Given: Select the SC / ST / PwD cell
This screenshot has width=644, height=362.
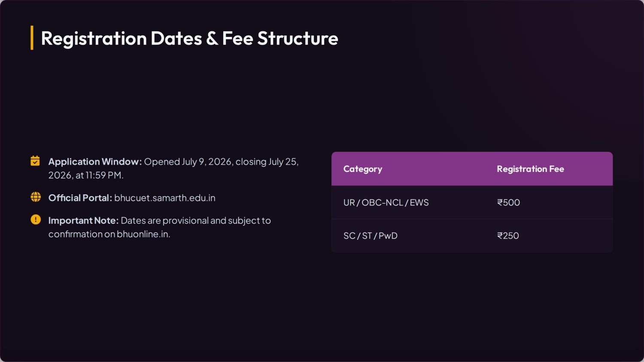Looking at the screenshot, I should [371, 236].
